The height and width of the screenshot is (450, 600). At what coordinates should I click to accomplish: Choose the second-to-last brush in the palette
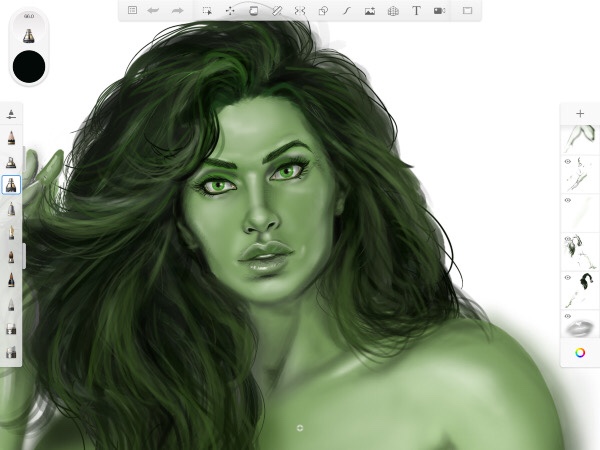pyautogui.click(x=11, y=329)
